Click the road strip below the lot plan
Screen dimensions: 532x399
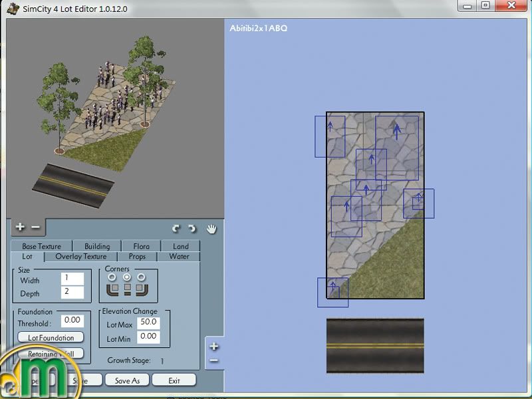375,345
